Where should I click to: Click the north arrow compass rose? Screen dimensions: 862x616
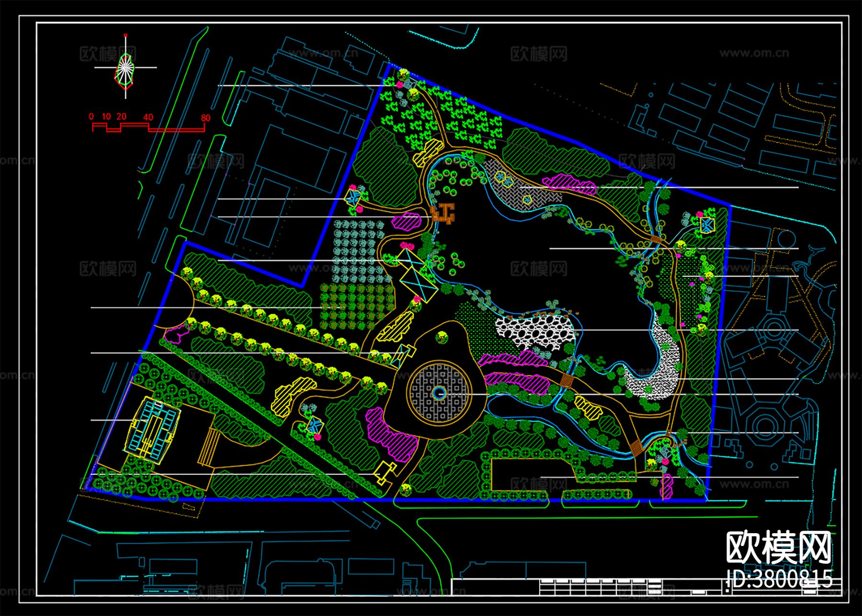pos(125,67)
